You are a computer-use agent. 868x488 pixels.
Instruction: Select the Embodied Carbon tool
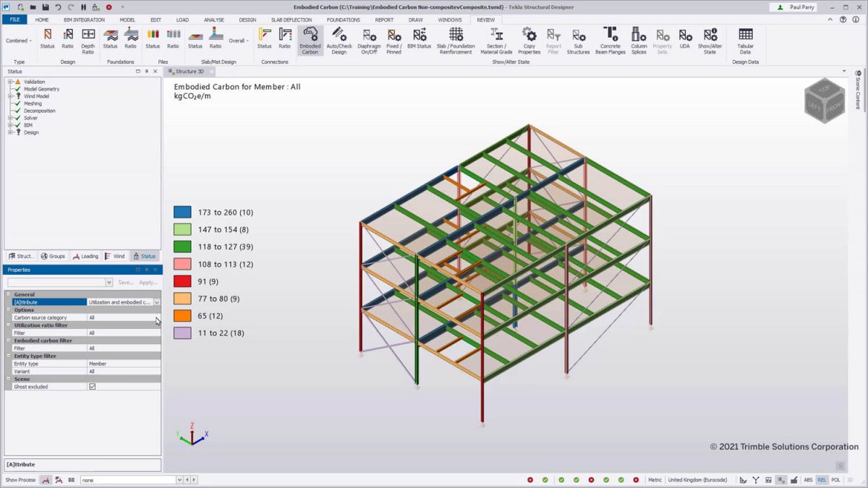(310, 41)
